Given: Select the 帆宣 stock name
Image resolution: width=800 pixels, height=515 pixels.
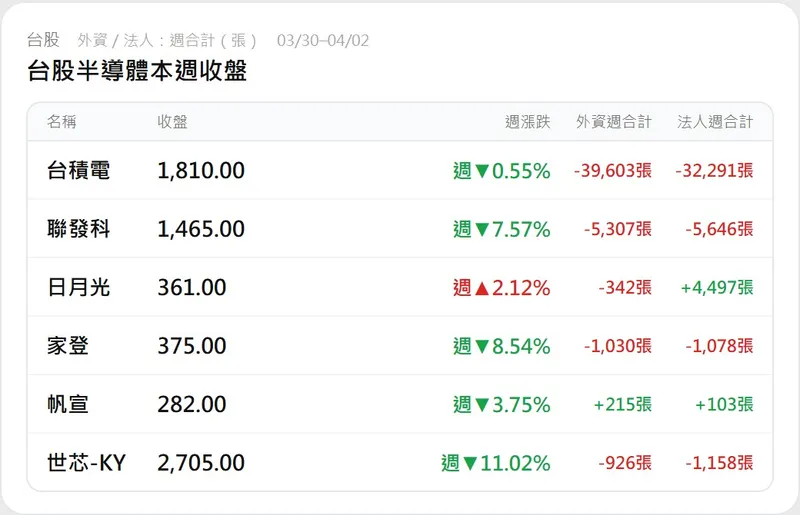Looking at the screenshot, I should (68, 405).
